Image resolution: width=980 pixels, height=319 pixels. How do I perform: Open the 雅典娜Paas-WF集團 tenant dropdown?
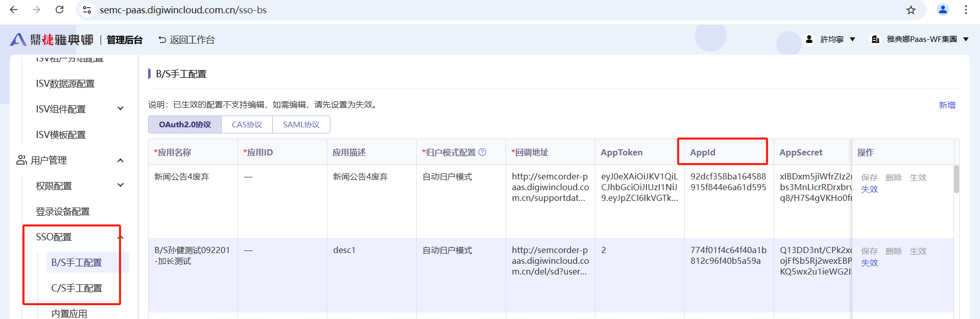(x=920, y=39)
